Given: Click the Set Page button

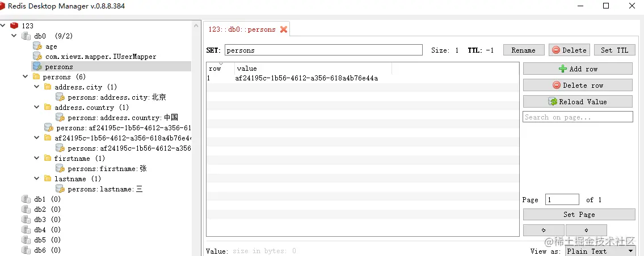Looking at the screenshot, I should click(x=579, y=215).
